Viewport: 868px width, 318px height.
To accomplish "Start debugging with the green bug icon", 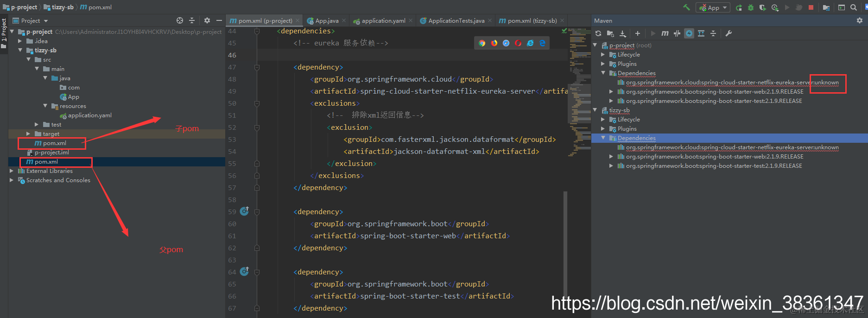I will point(751,7).
